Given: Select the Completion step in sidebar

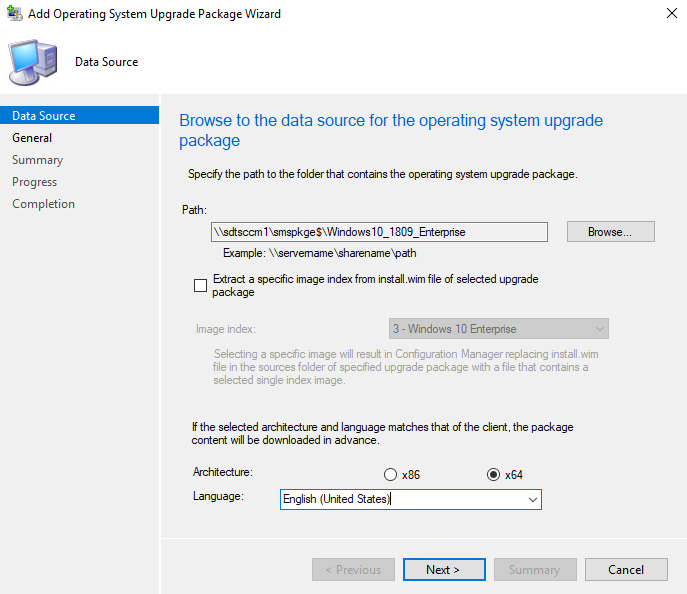Looking at the screenshot, I should click(43, 204).
